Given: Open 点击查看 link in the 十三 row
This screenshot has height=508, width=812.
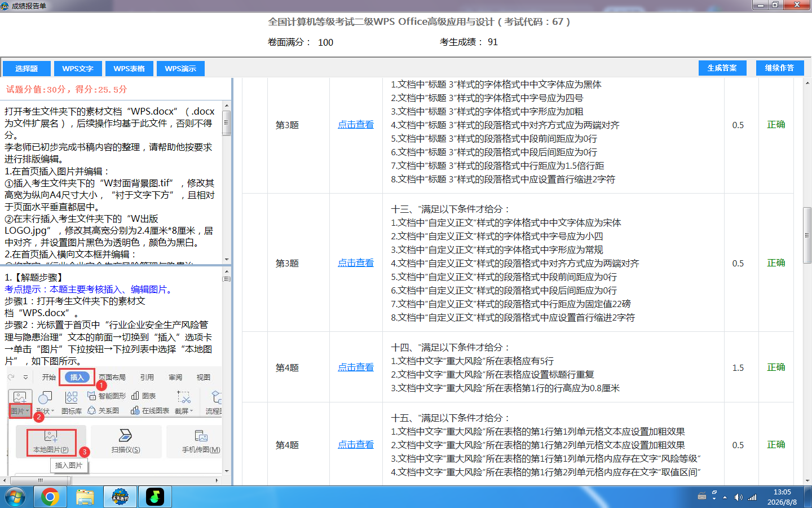Looking at the screenshot, I should [356, 263].
